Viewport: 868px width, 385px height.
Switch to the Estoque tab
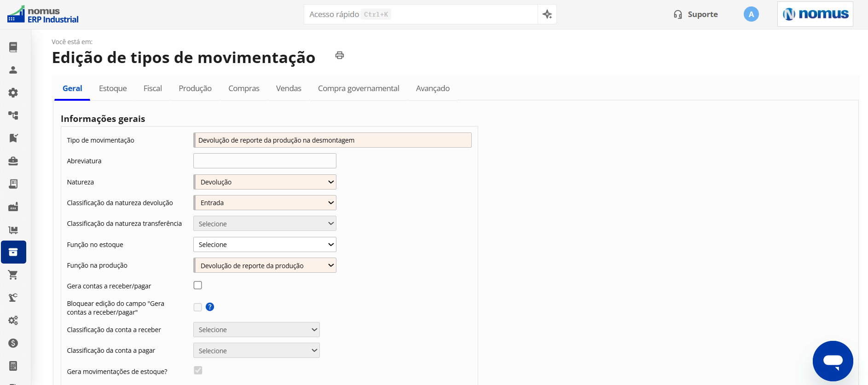click(x=113, y=88)
